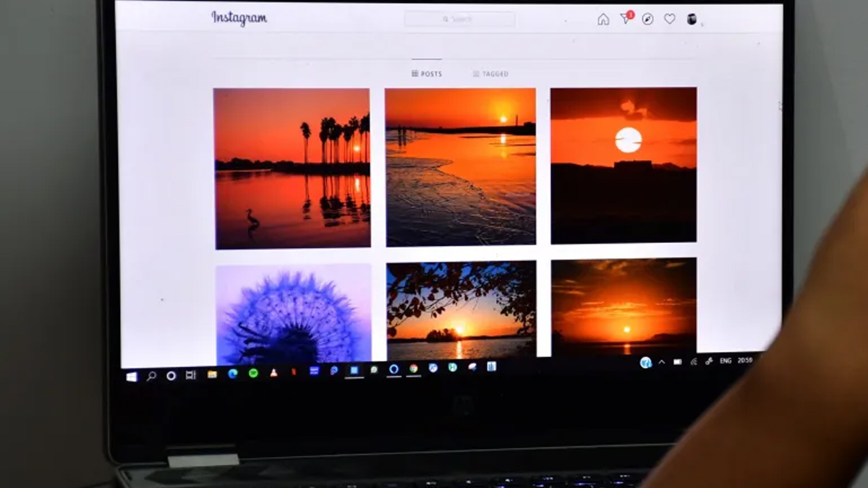The width and height of the screenshot is (868, 488).
Task: Show hidden system tray icons
Action: pos(662,362)
